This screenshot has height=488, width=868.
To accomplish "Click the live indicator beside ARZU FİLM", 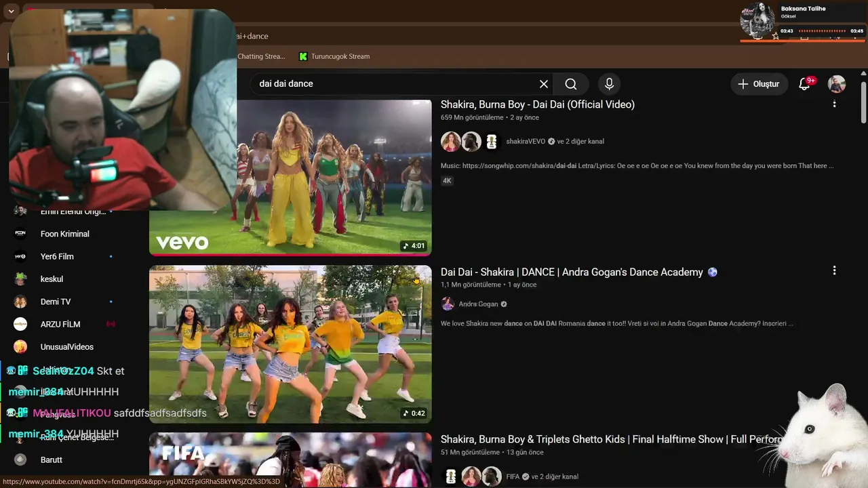I will click(x=111, y=324).
